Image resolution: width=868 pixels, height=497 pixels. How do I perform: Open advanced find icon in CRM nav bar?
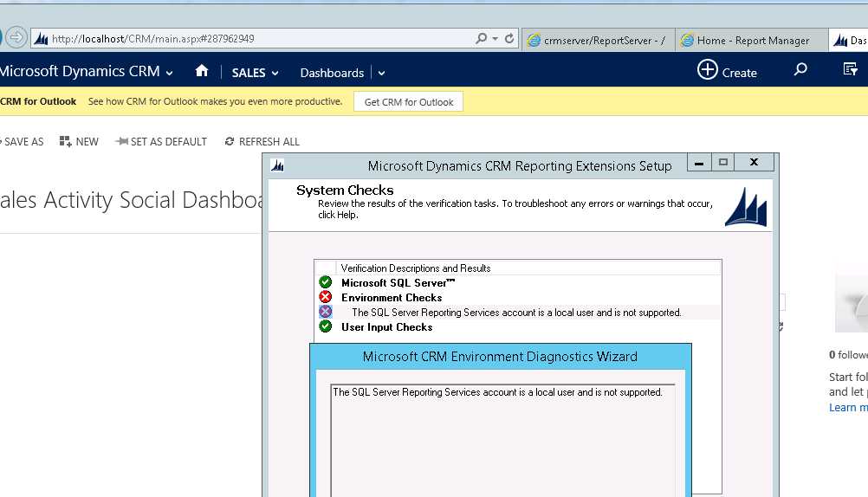tap(851, 69)
